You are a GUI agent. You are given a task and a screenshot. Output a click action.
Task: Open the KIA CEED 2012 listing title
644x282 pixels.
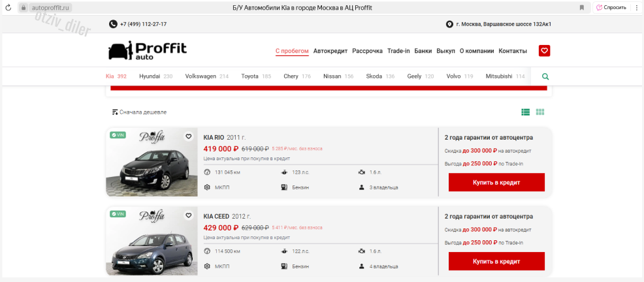point(227,216)
